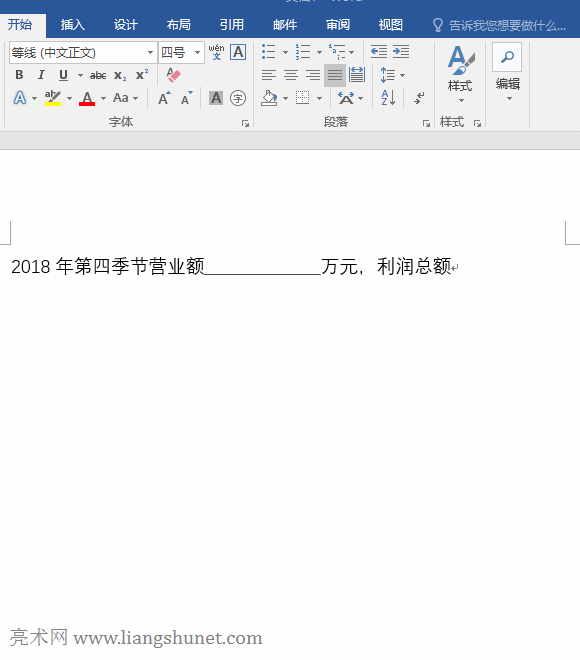Toggle Italic formatting
Screen dimensions: 580x660
tap(41, 75)
